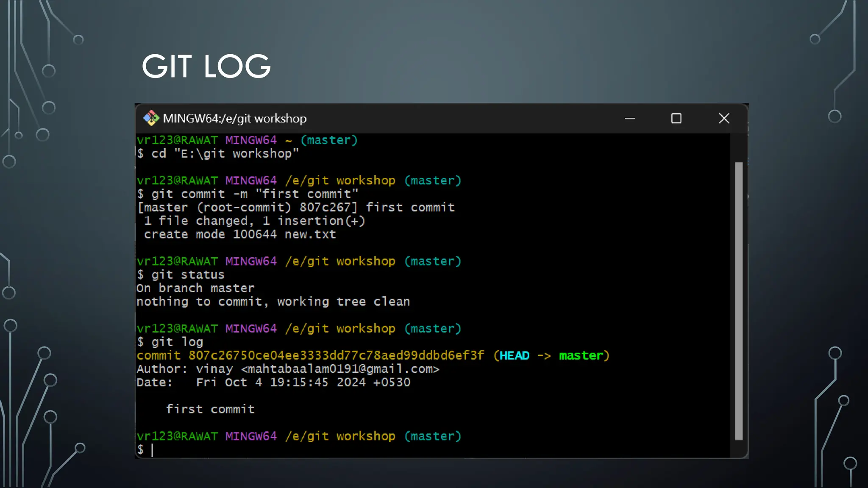Click the terminal vertical scrollbar thumb
868x488 pixels.
pos(739,301)
